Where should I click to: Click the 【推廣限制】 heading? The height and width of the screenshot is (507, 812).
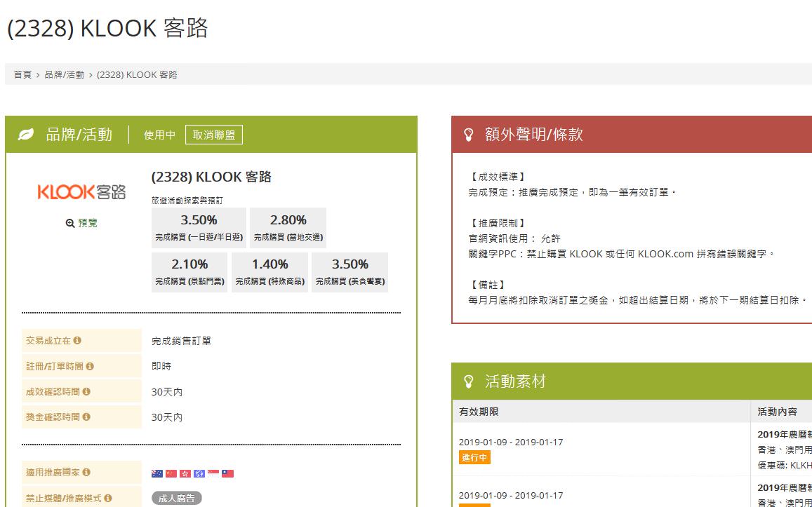point(498,223)
